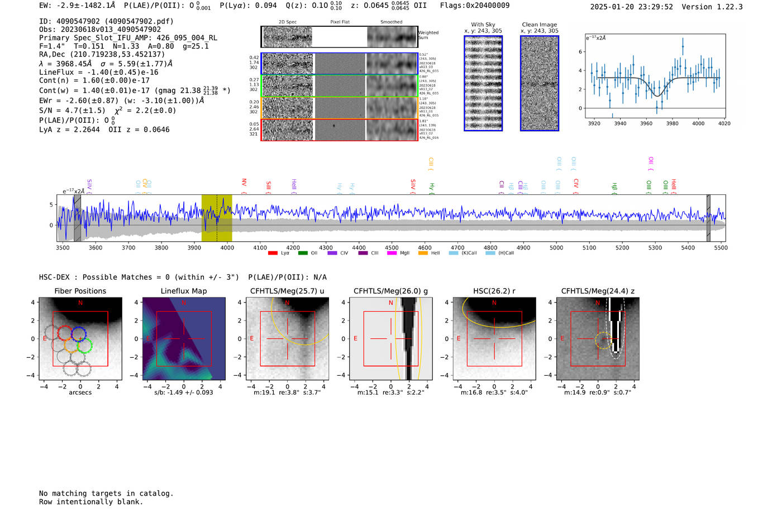Select the green-bordered 2D spectrum row
The height and width of the screenshot is (532, 782).
(339, 86)
